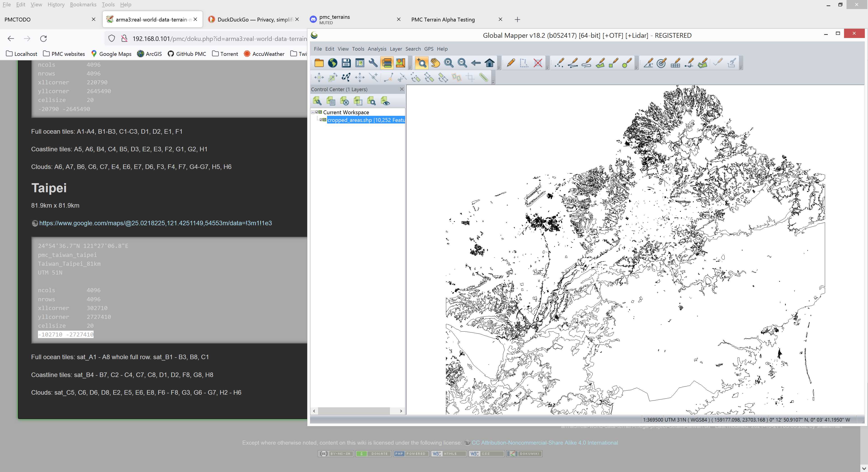Open the file toolbar options dropdown arrow
868x472 pixels.
pyautogui.click(x=410, y=68)
